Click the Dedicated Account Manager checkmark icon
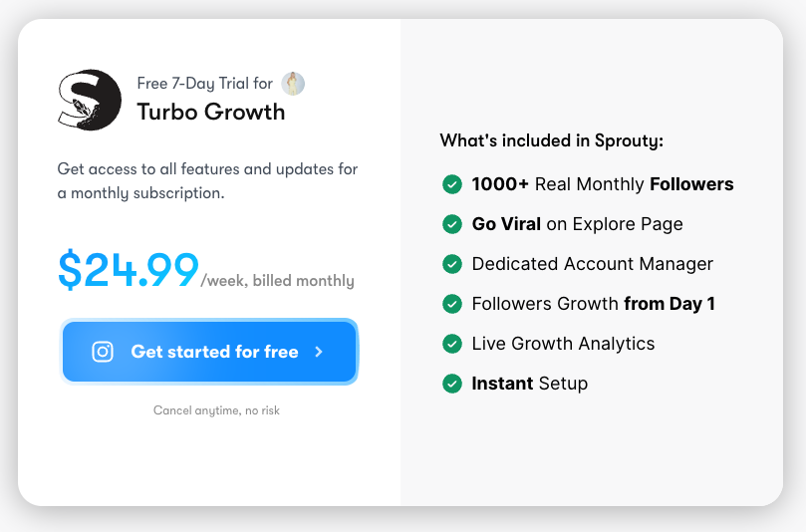 pyautogui.click(x=452, y=264)
